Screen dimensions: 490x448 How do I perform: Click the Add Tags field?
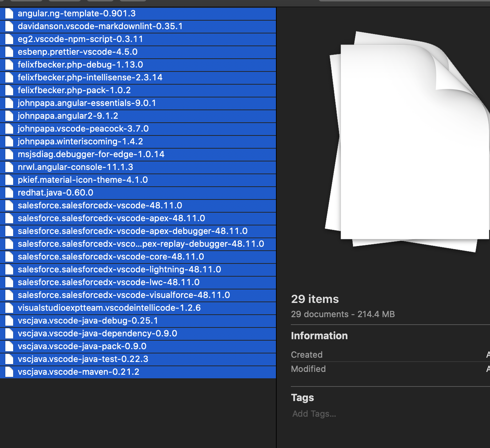click(x=314, y=414)
